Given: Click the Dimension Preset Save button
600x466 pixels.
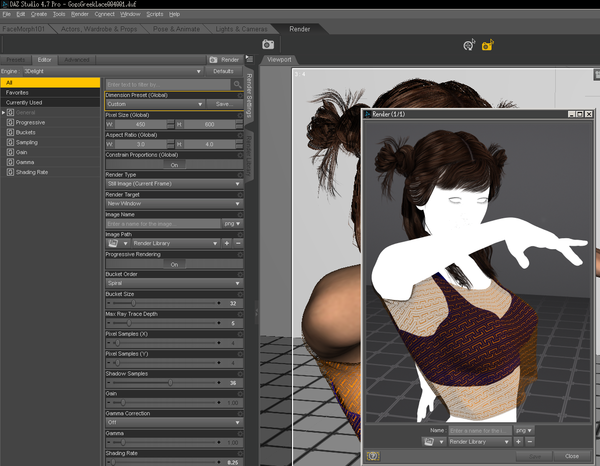Looking at the screenshot, I should click(224, 104).
